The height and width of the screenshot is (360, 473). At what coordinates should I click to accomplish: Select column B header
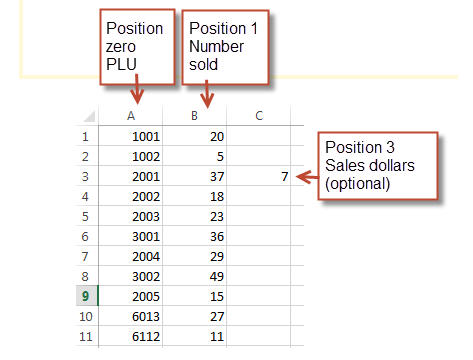(x=194, y=116)
